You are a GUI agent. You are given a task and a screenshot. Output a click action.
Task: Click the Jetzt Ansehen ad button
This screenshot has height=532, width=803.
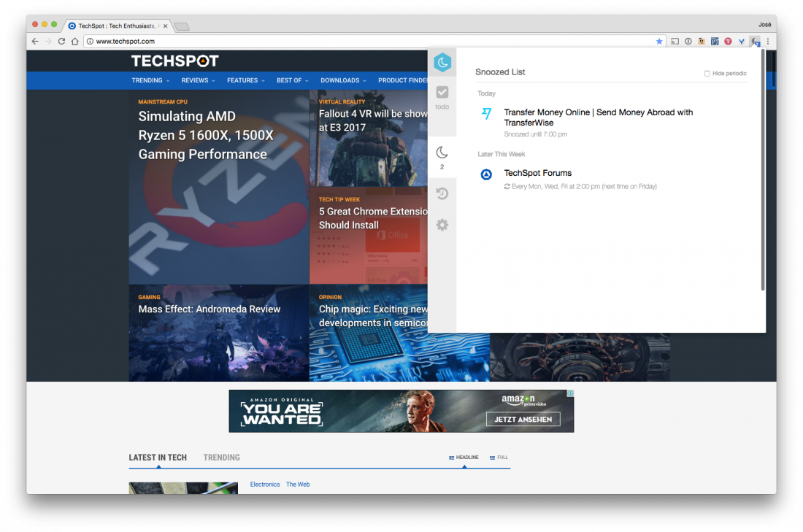[x=523, y=419]
